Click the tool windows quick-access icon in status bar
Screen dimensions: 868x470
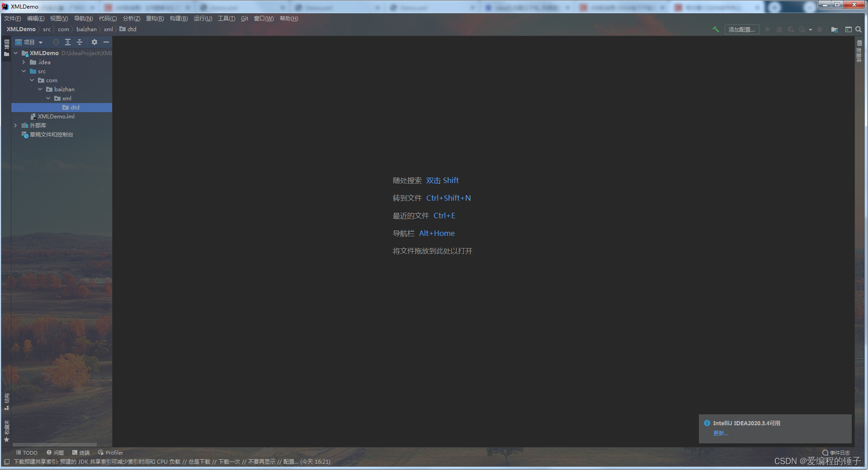(x=7, y=461)
